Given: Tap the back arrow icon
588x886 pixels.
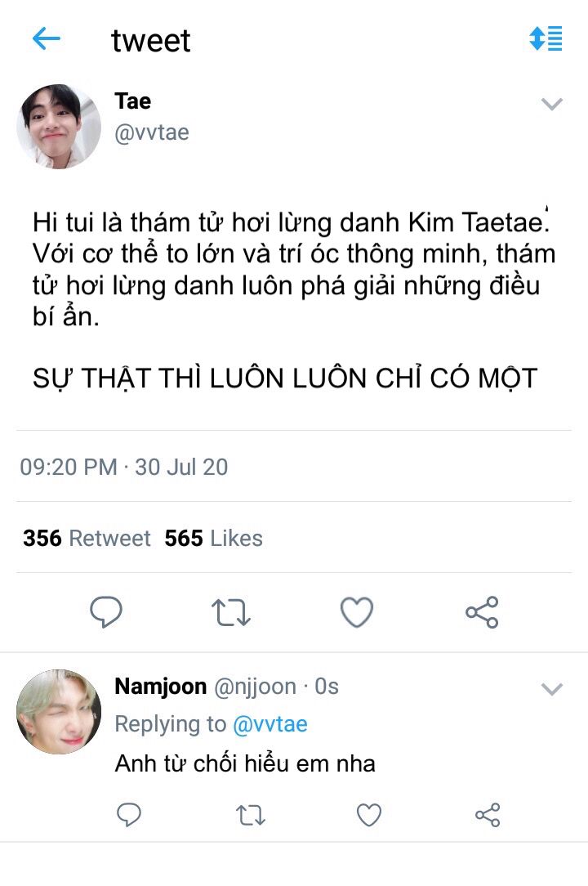Looking at the screenshot, I should click(47, 38).
